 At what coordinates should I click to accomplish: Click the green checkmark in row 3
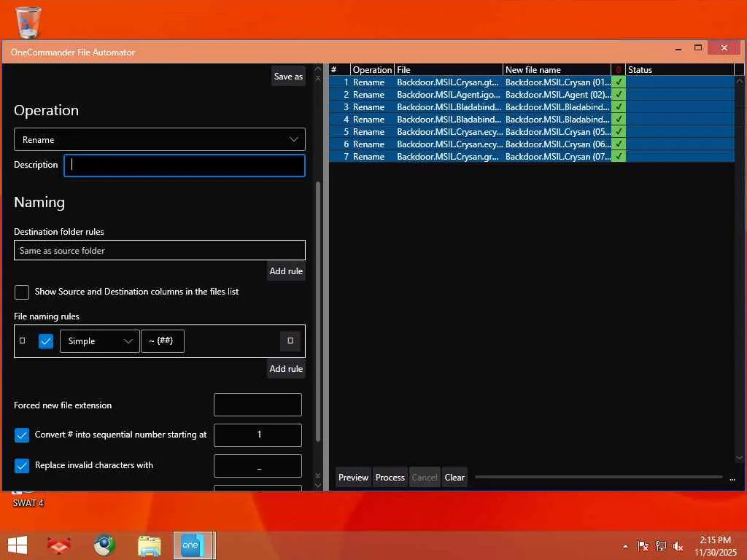619,106
